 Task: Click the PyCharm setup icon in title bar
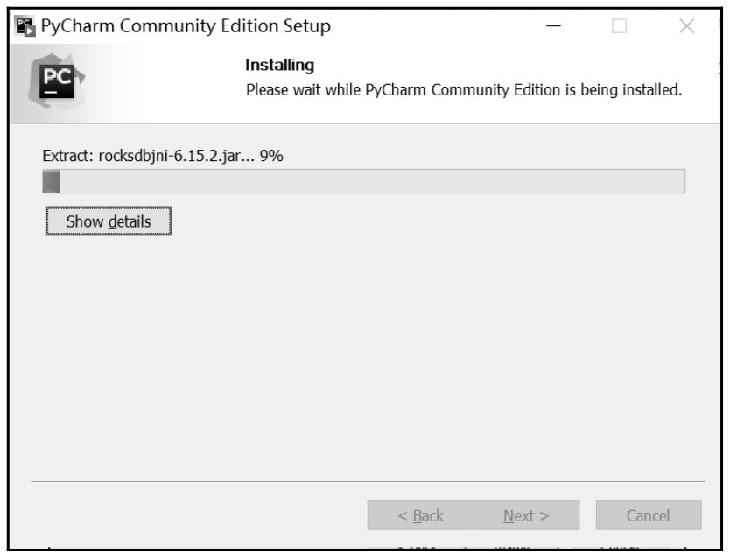pyautogui.click(x=25, y=26)
